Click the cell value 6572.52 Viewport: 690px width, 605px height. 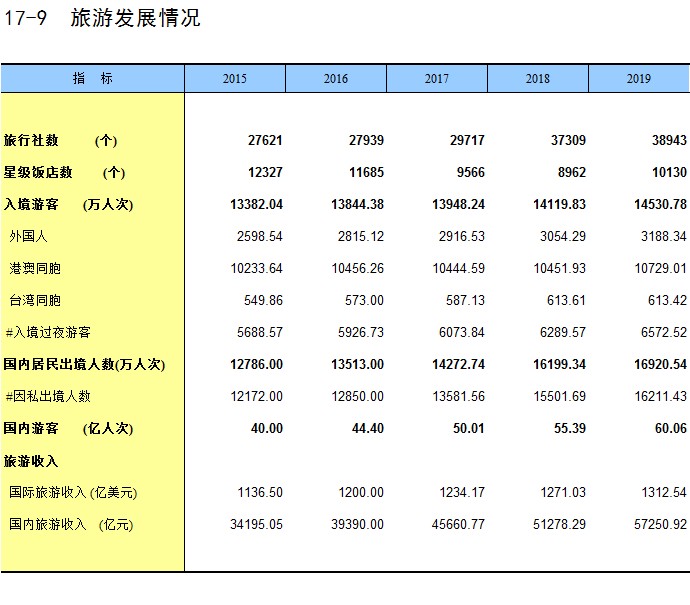(x=664, y=332)
